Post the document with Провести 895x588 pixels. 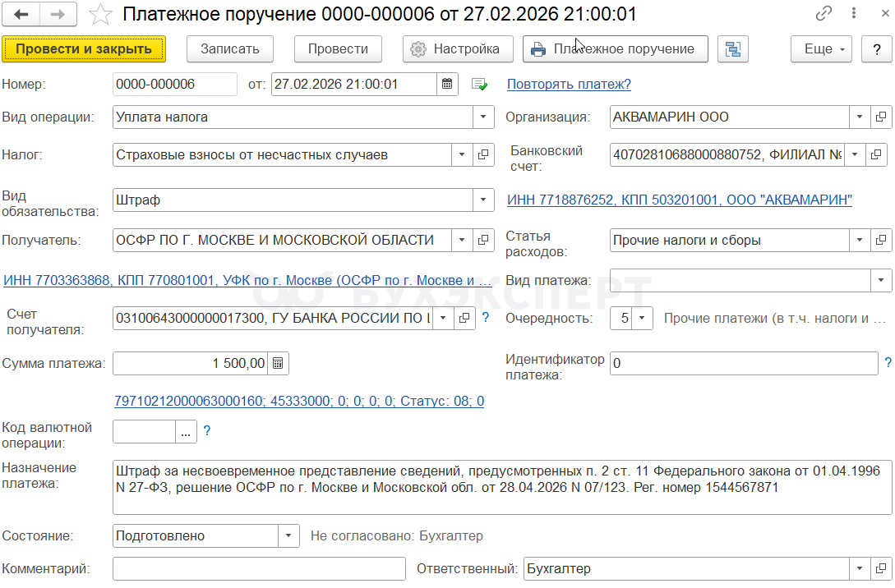click(338, 49)
